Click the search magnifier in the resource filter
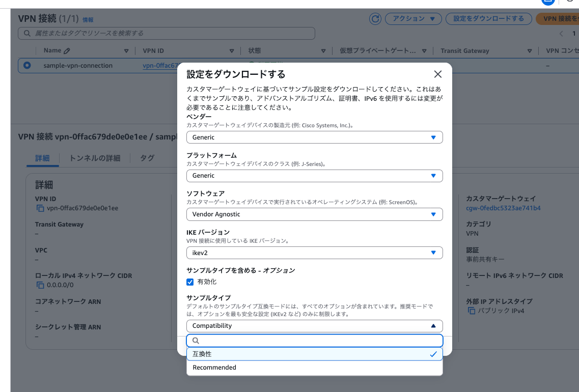579x392 pixels. (x=25, y=33)
